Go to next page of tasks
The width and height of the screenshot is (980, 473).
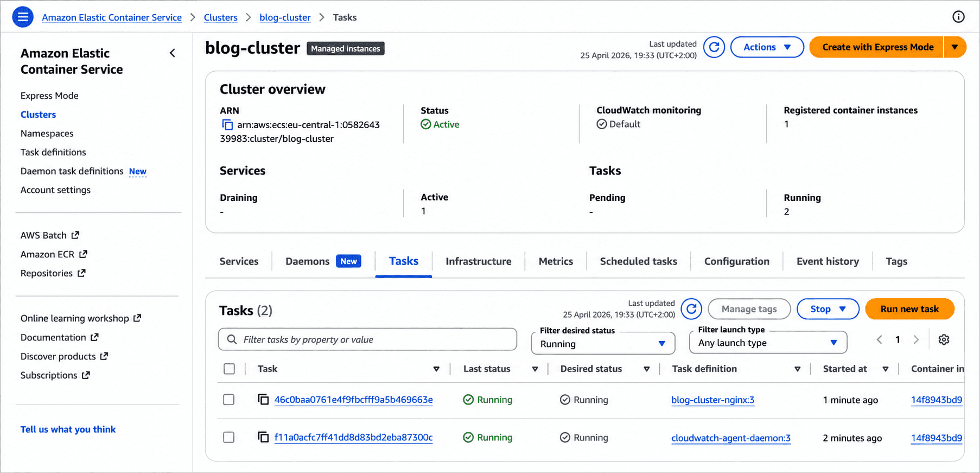pyautogui.click(x=916, y=339)
